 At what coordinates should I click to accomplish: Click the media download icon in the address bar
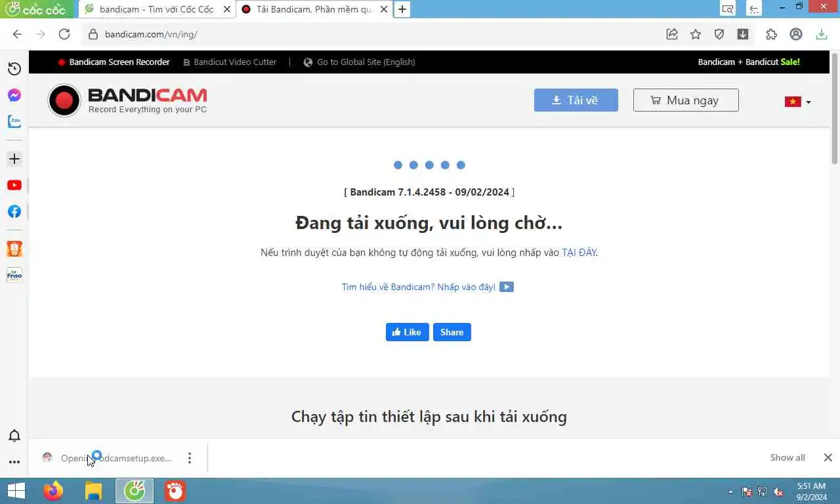tap(743, 34)
